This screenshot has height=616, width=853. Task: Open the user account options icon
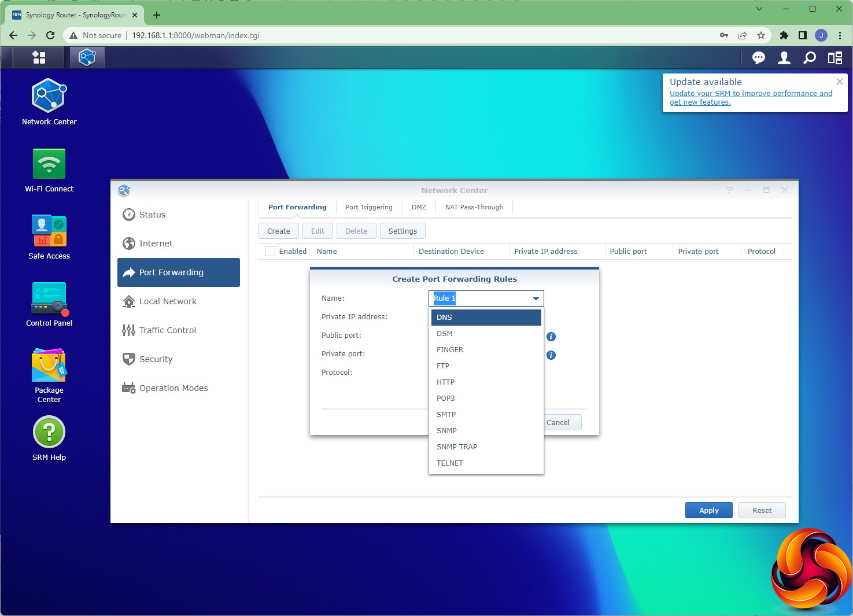[784, 57]
